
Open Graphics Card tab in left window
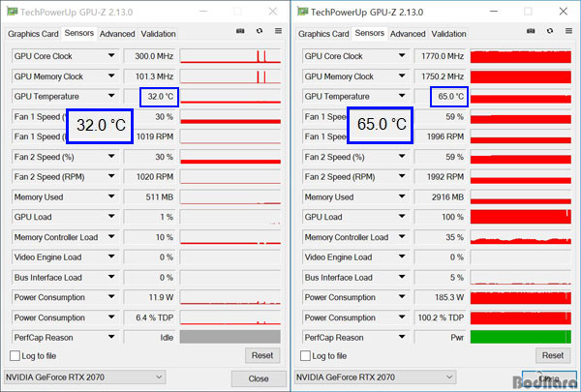(33, 34)
